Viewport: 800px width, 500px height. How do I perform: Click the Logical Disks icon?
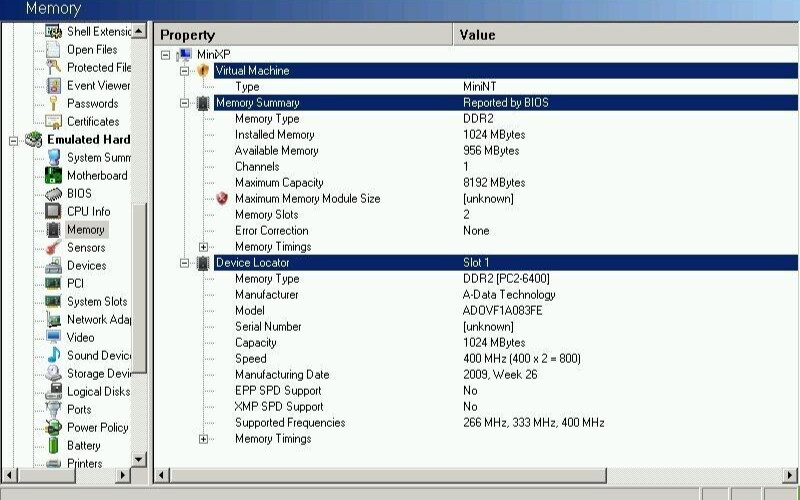[54, 391]
